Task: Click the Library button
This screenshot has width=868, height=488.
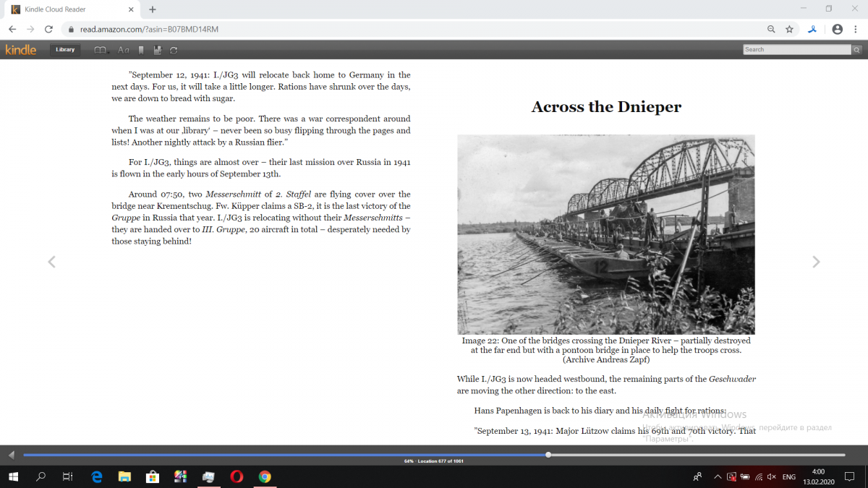Action: tap(65, 50)
